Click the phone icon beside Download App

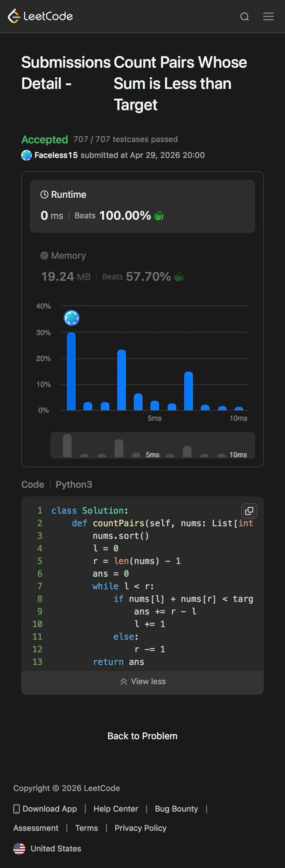tap(17, 809)
